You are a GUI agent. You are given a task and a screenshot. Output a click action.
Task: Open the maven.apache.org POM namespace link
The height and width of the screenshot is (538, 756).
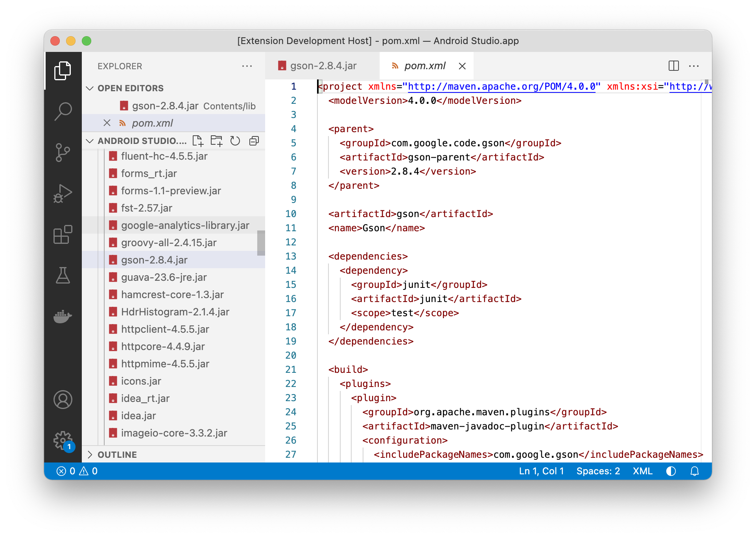[x=501, y=87]
